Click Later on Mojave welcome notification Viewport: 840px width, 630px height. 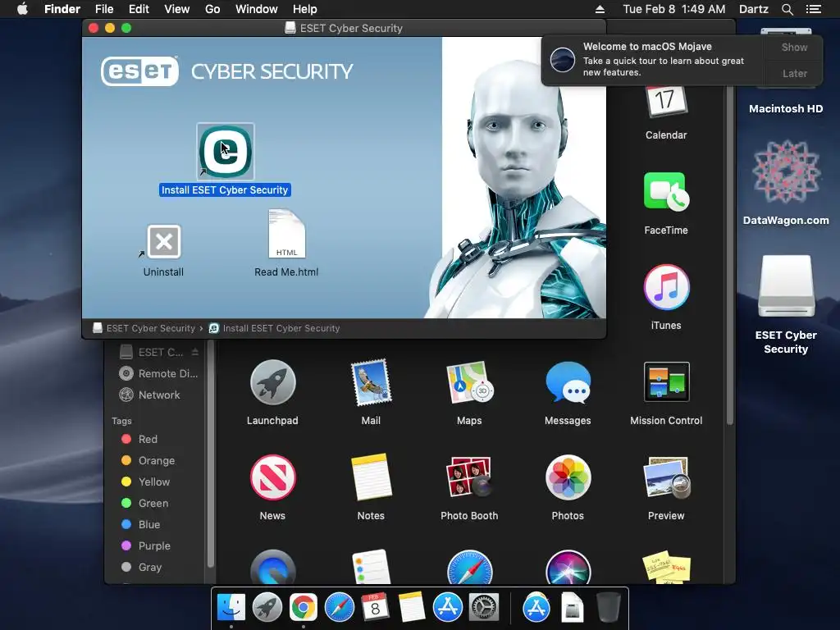tap(794, 73)
